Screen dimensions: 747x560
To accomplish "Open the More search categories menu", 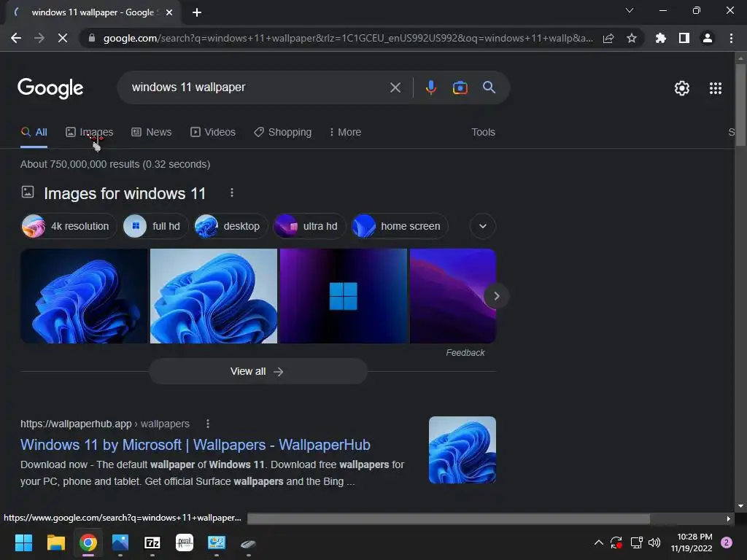I will (x=345, y=132).
